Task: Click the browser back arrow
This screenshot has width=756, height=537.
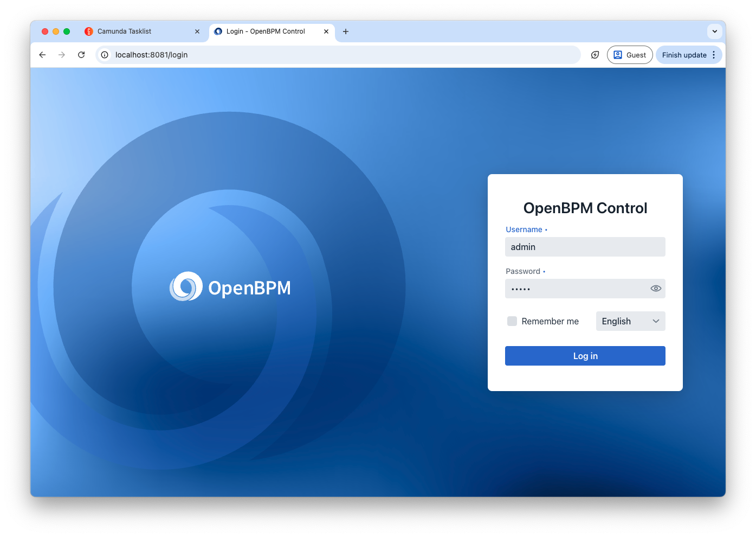Action: pyautogui.click(x=42, y=55)
